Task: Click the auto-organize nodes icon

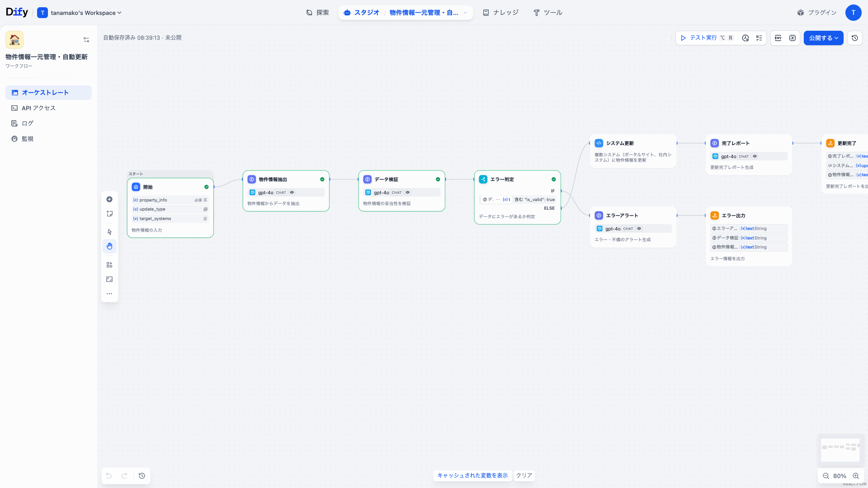Action: (109, 264)
